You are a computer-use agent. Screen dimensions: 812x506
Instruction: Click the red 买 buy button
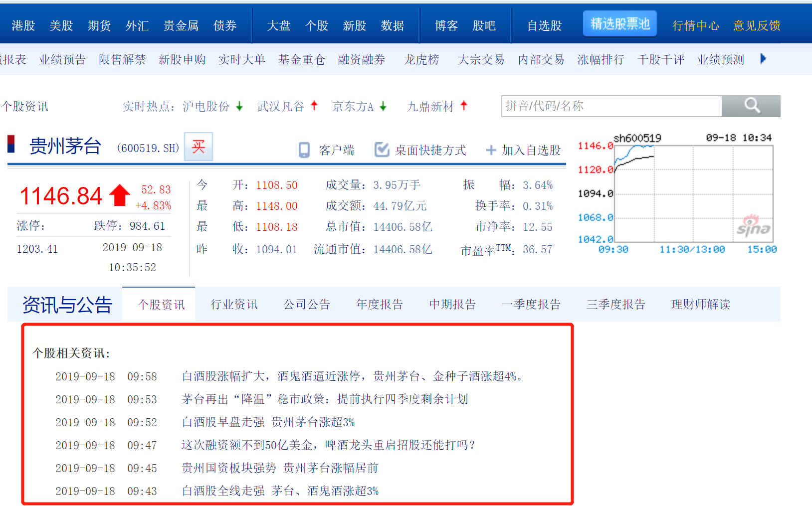point(199,147)
